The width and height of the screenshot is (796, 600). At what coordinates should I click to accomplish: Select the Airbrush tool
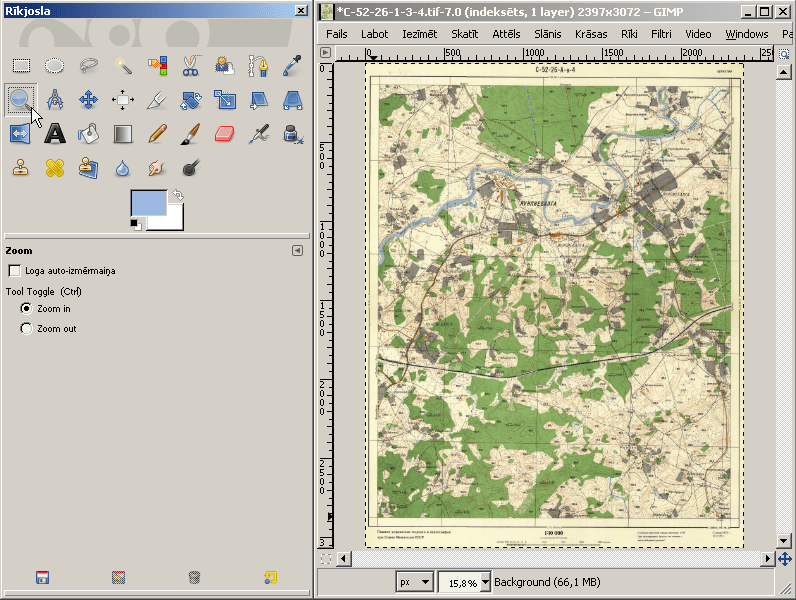click(x=258, y=134)
